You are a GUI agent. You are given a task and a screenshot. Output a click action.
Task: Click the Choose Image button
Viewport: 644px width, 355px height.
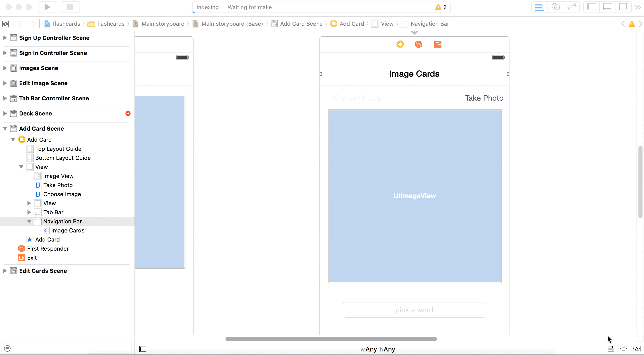click(x=358, y=98)
